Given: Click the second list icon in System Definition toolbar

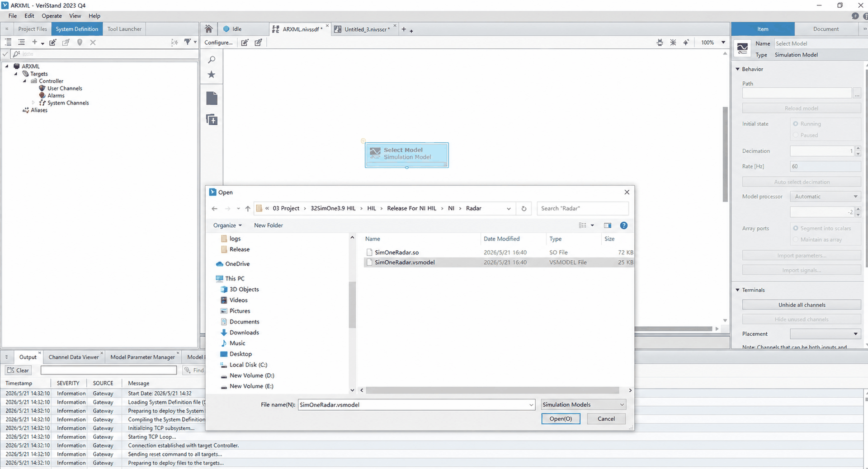Looking at the screenshot, I should click(x=21, y=42).
